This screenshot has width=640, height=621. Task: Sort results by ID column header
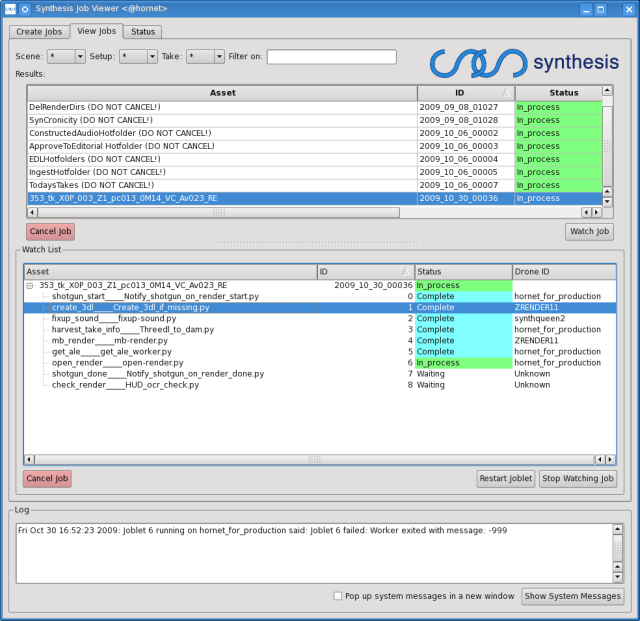[x=466, y=93]
